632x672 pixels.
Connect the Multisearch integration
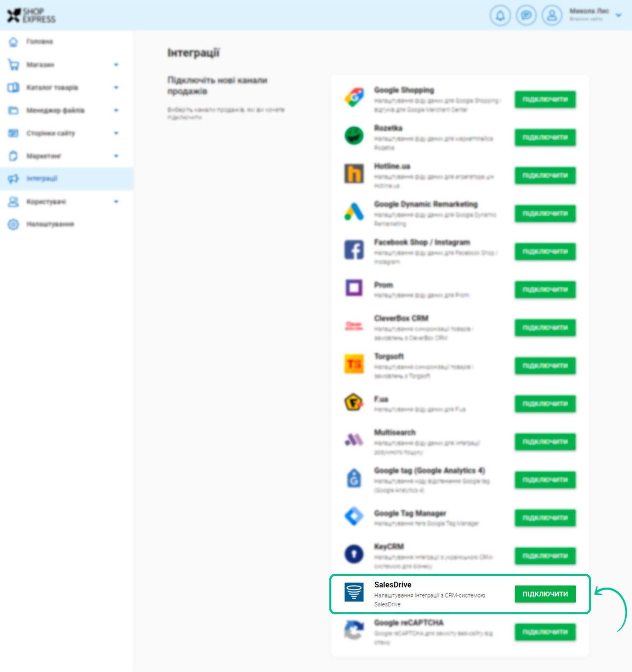tap(545, 442)
